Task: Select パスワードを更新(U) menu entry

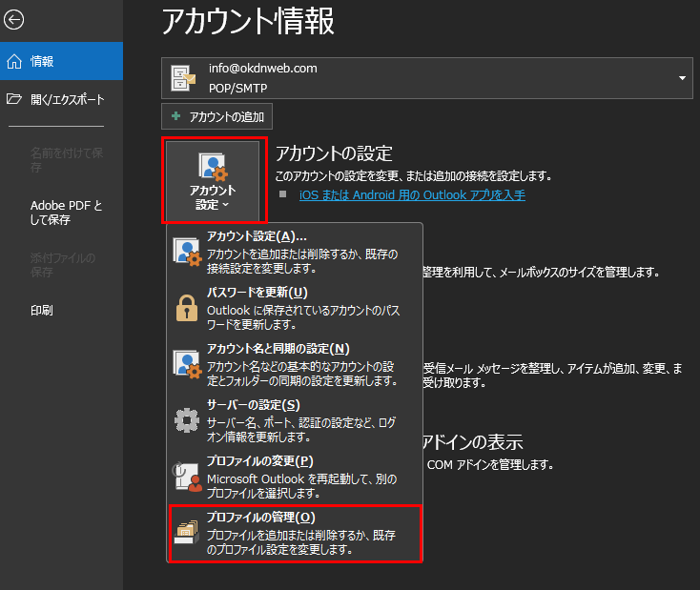Action: 296,306
